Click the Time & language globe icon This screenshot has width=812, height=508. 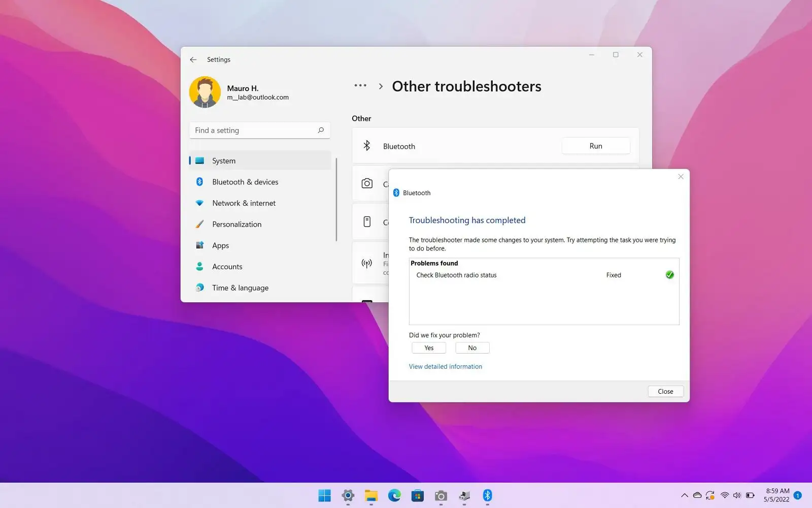(x=199, y=288)
